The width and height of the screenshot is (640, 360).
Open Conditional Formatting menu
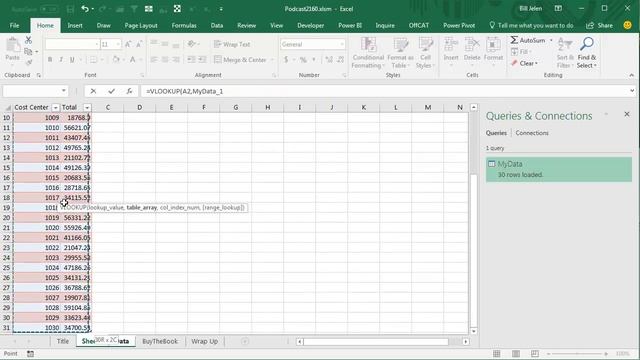(368, 53)
